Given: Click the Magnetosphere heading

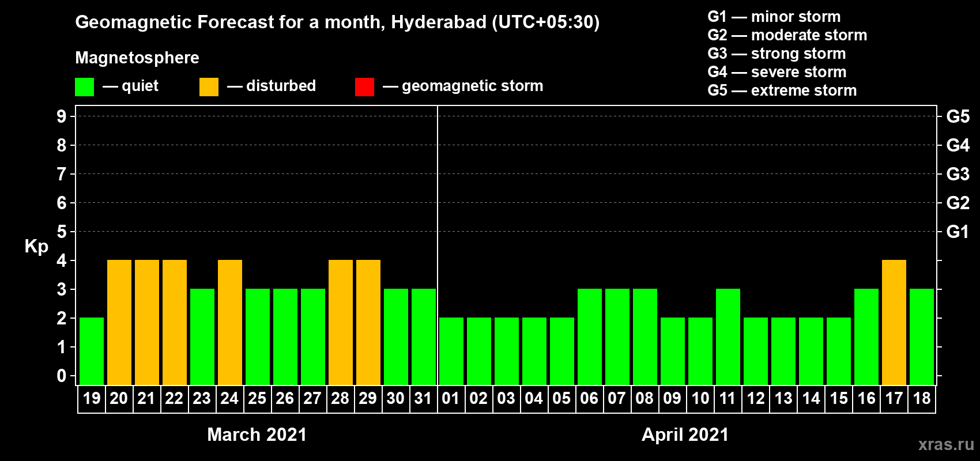Looking at the screenshot, I should tap(137, 58).
